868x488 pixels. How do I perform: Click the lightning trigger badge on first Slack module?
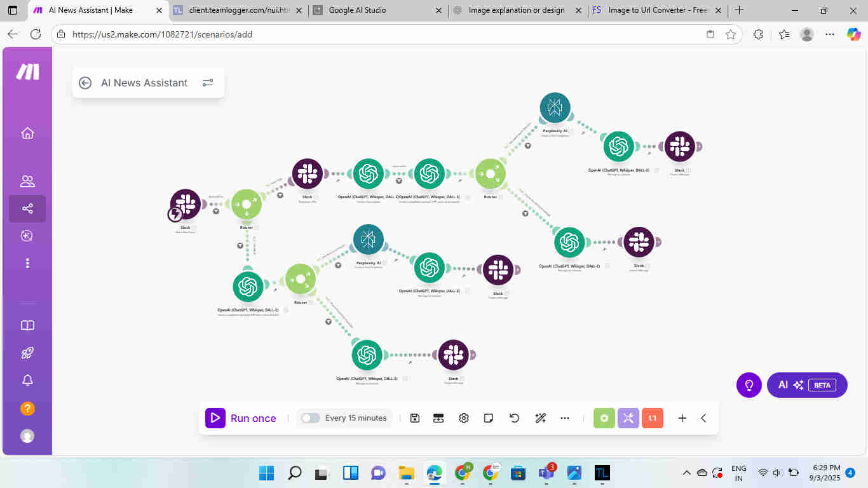click(x=175, y=215)
